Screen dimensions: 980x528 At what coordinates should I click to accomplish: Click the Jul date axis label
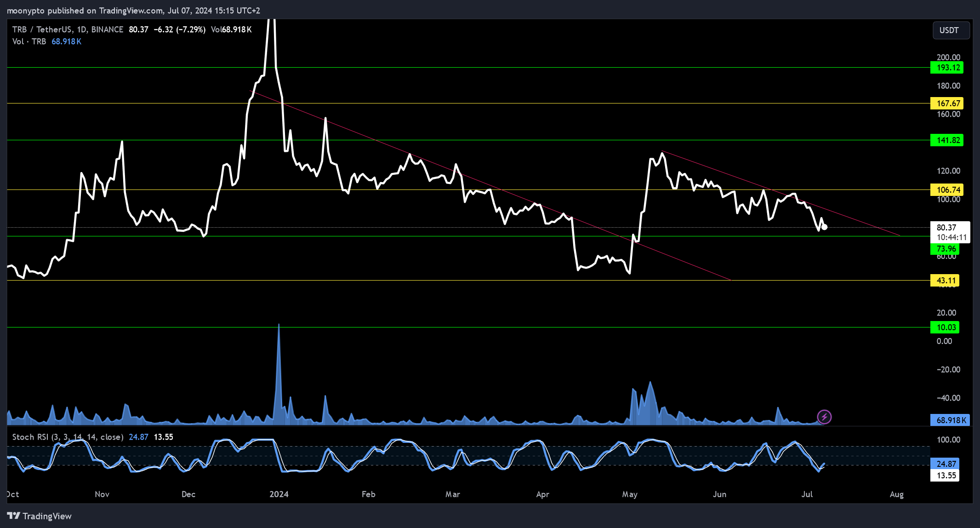(x=807, y=494)
